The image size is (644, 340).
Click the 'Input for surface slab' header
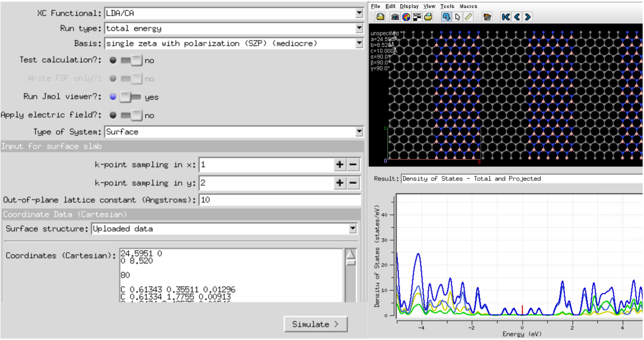click(x=182, y=146)
